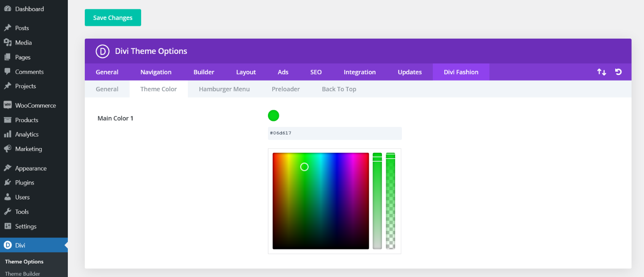644x277 pixels.
Task: Go to Settings menu item
Action: coord(34,227)
